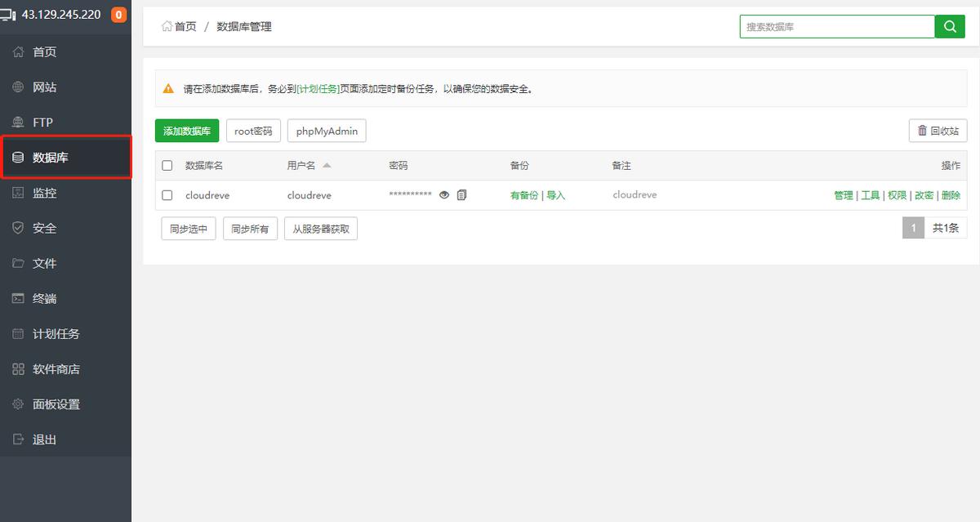Reveal hidden password with eye toggle
This screenshot has height=522, width=980.
(444, 195)
